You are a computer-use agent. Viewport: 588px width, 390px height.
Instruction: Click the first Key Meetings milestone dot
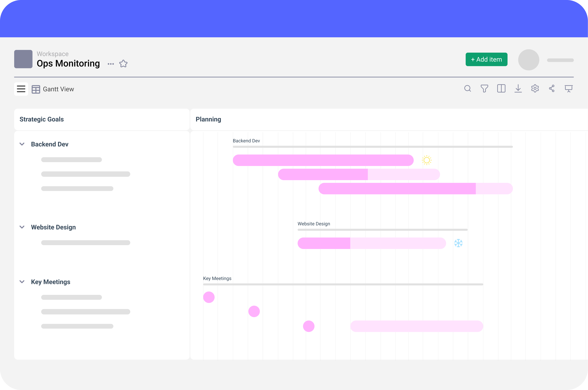(209, 297)
